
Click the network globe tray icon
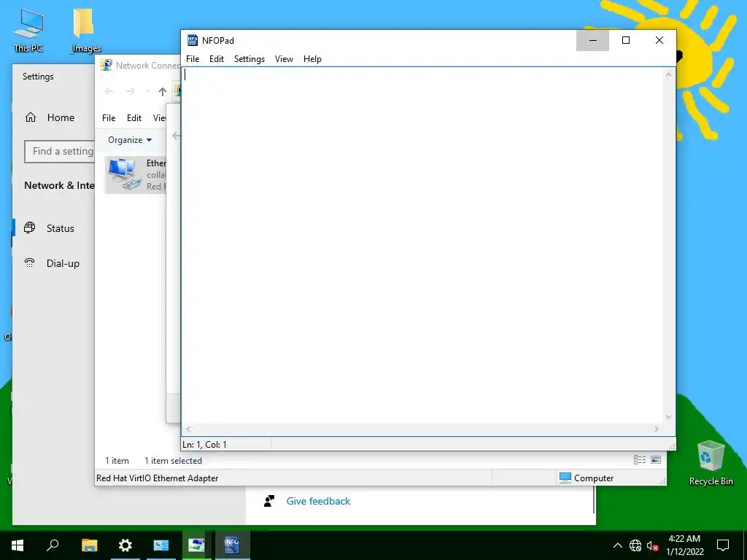pos(635,545)
